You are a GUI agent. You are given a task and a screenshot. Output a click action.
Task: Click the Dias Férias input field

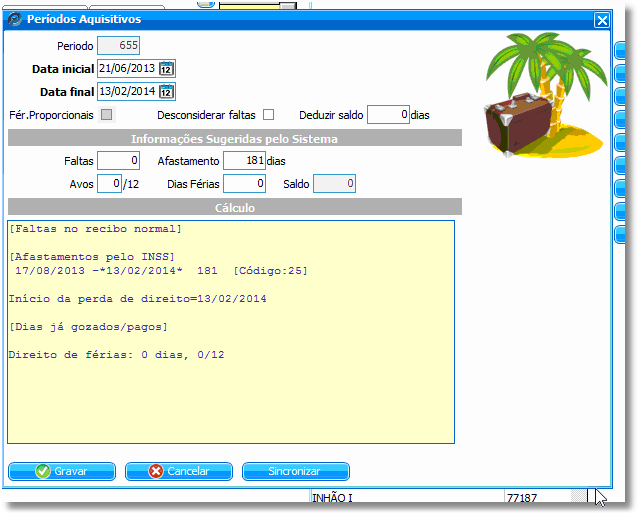click(245, 183)
